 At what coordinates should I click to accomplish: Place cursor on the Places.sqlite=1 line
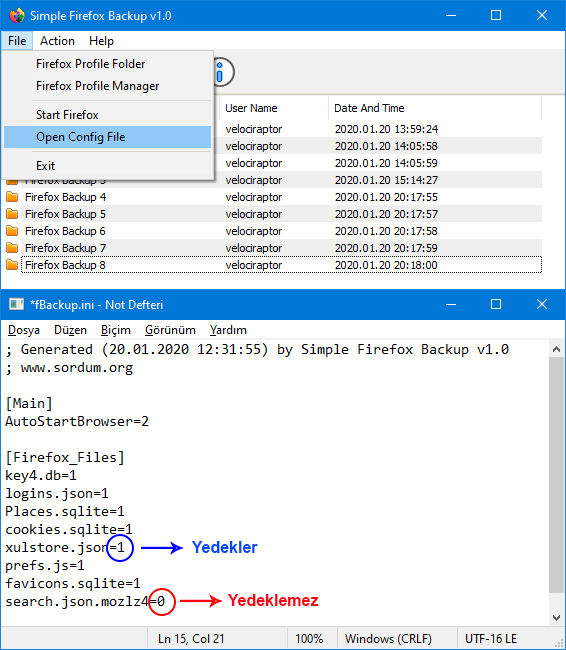[65, 512]
